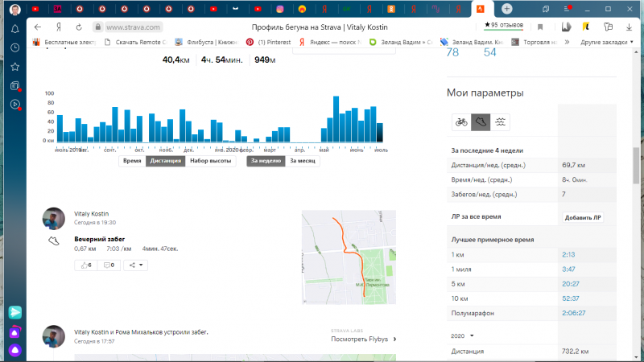Open 1 миля best time 3:47
Image resolution: width=644 pixels, height=362 pixels.
point(568,269)
